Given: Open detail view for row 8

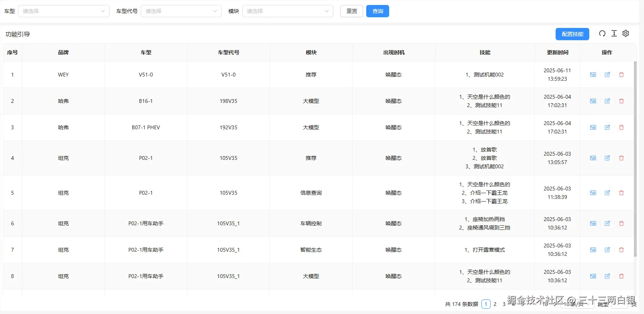Looking at the screenshot, I should click(593, 276).
